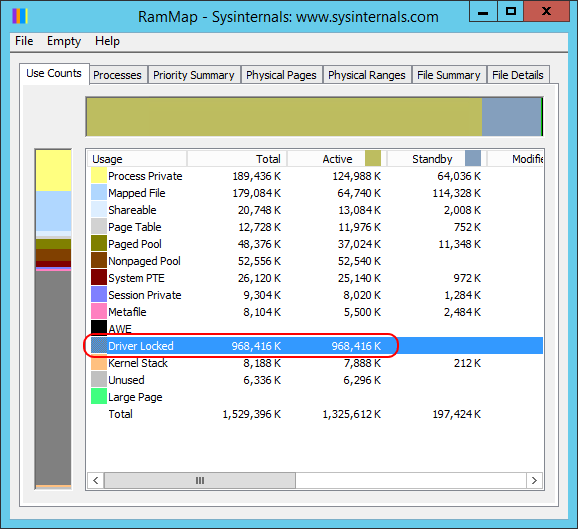Sort by the Usage column header
578x529 pixels.
(x=137, y=159)
